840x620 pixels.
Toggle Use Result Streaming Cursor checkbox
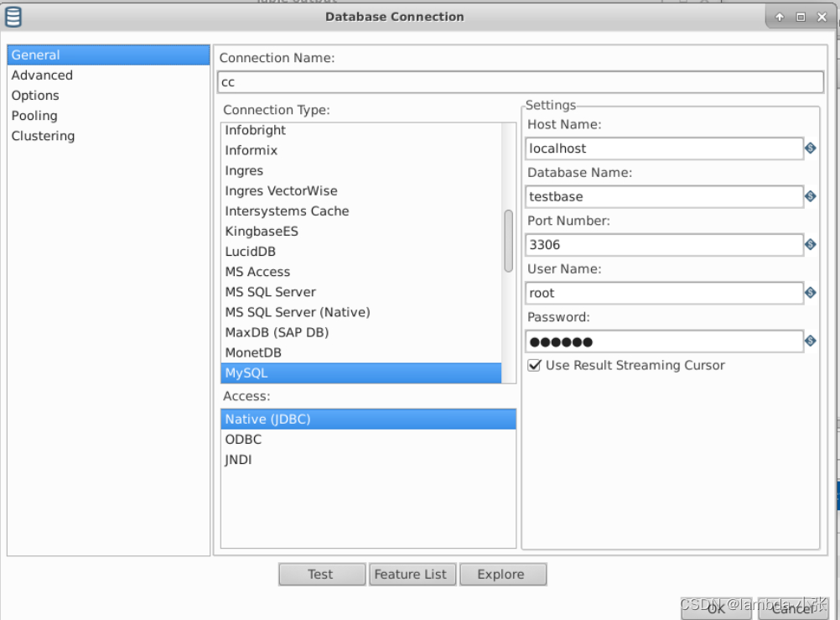click(534, 365)
